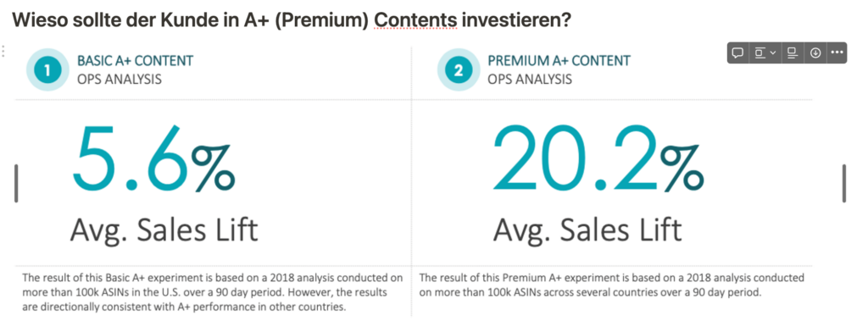Click "Avg. Sales Lift" under 20.2%
The height and width of the screenshot is (332, 868).
point(587,229)
